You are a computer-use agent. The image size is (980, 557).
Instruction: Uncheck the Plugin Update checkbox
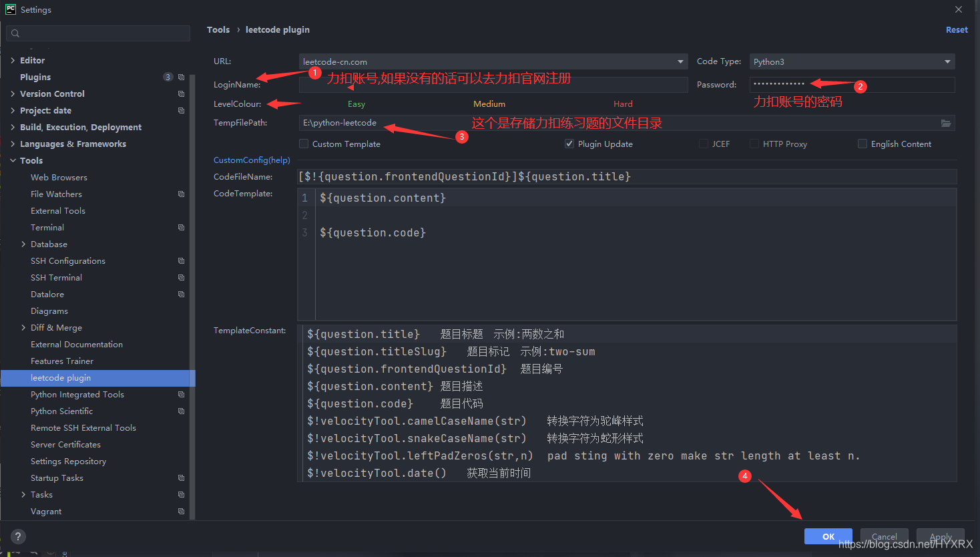coord(569,144)
